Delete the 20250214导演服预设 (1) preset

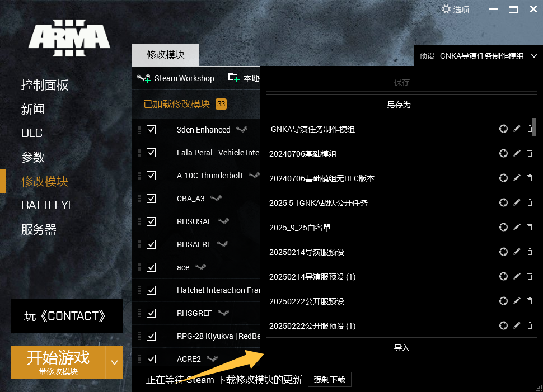530,276
